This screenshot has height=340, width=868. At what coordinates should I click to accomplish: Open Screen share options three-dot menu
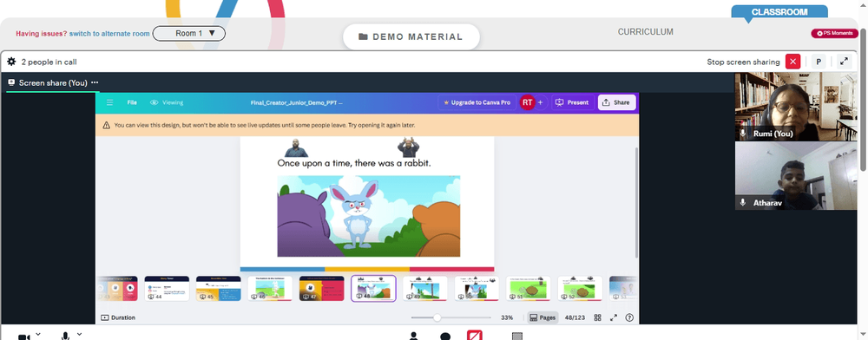tap(95, 82)
